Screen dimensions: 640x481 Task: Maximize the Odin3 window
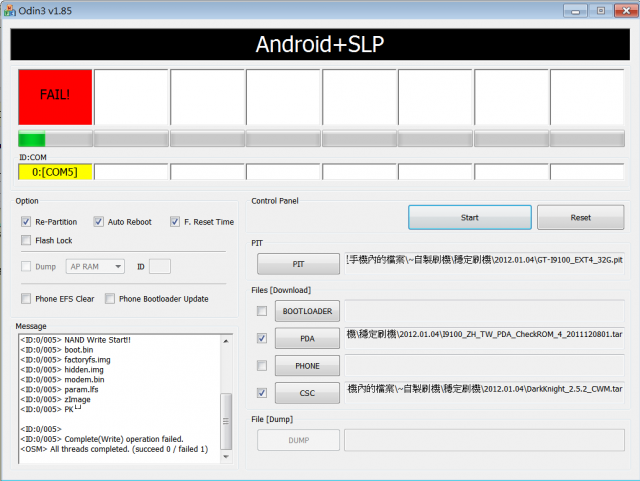pos(601,11)
